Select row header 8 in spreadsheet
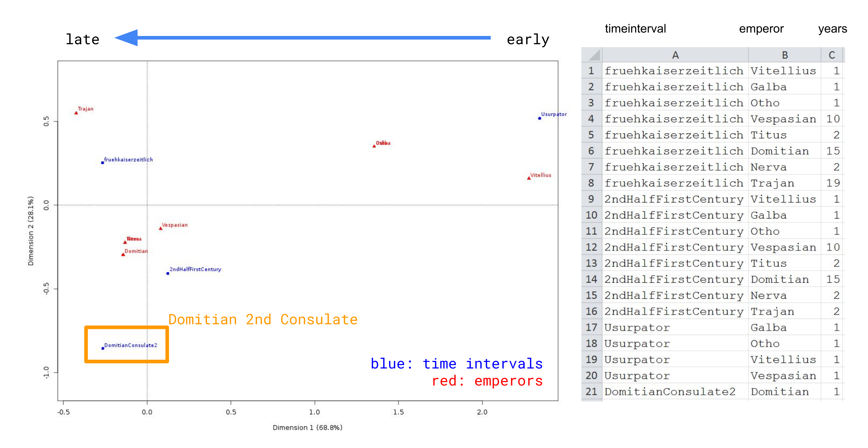The image size is (868, 448). (x=592, y=183)
